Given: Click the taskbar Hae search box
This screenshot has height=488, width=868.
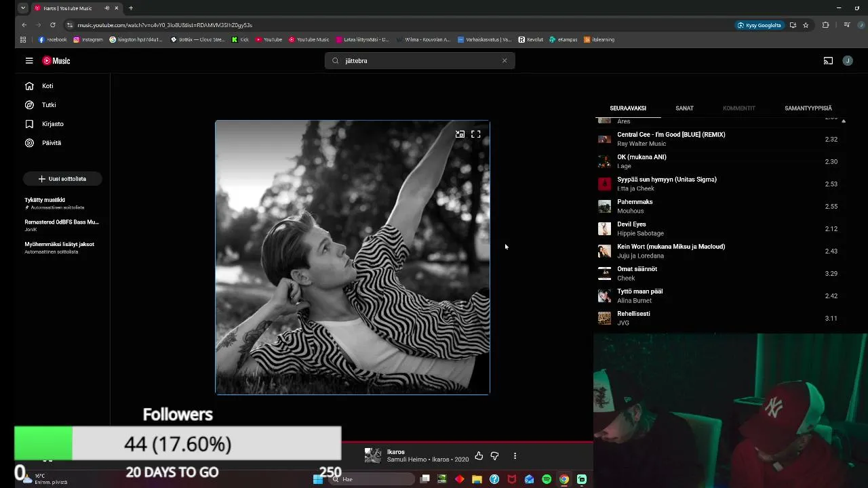Looking at the screenshot, I should coord(372,479).
